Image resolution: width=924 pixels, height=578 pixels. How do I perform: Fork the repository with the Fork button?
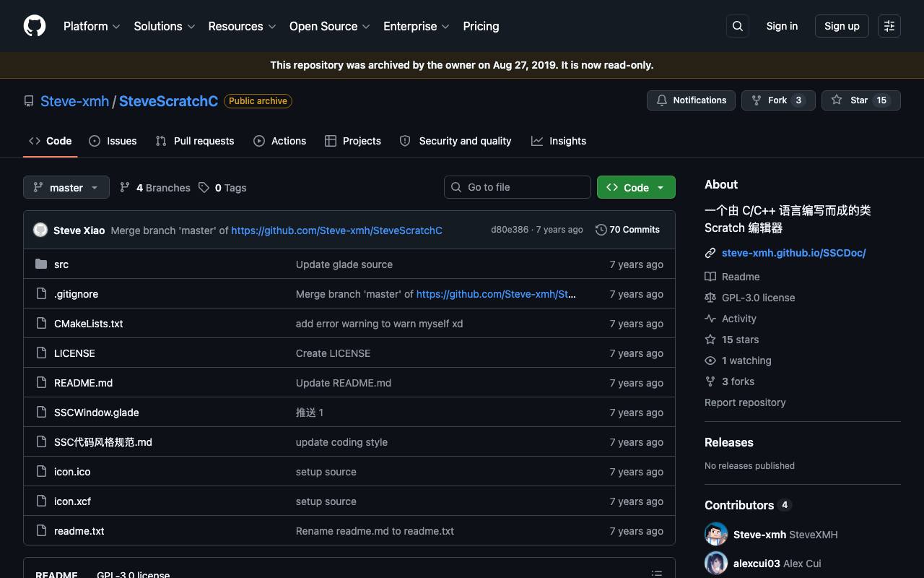pos(778,100)
